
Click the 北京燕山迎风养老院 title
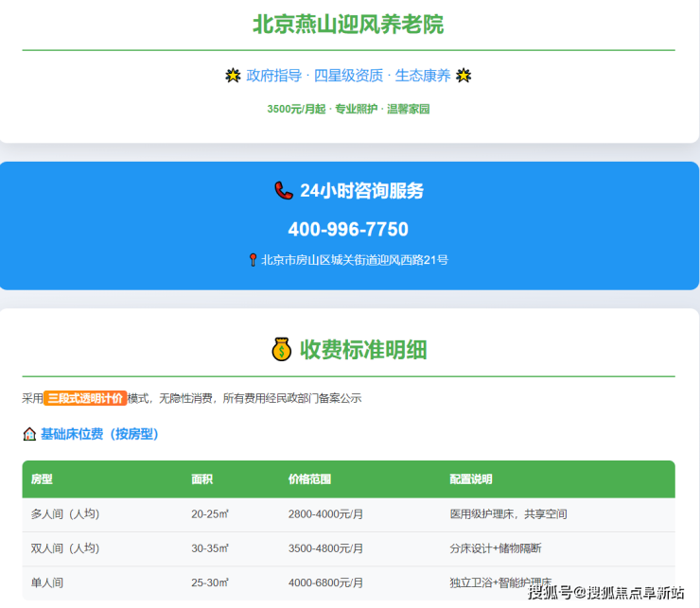tap(348, 25)
